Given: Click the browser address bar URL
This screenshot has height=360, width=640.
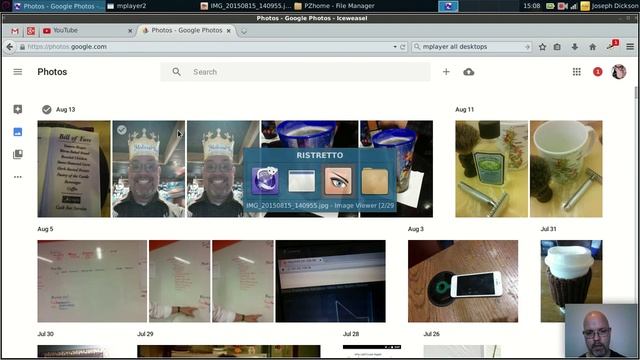Looking at the screenshot, I should [207, 47].
